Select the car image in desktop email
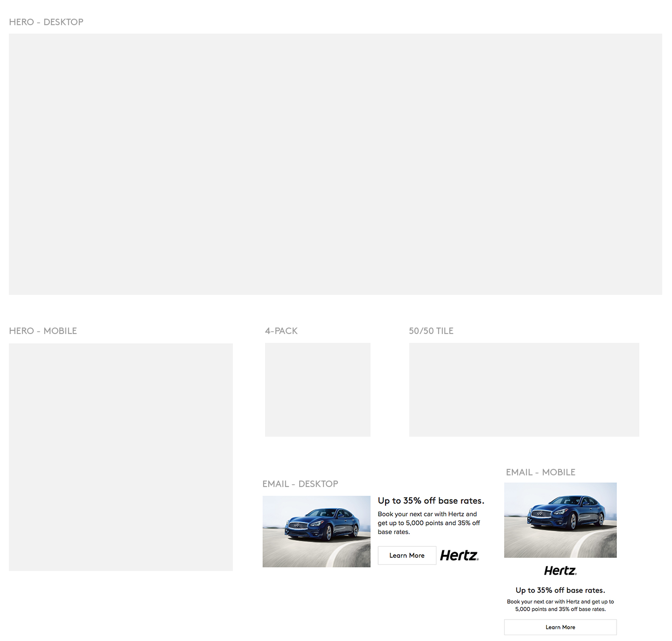This screenshot has width=672, height=641. 316,531
